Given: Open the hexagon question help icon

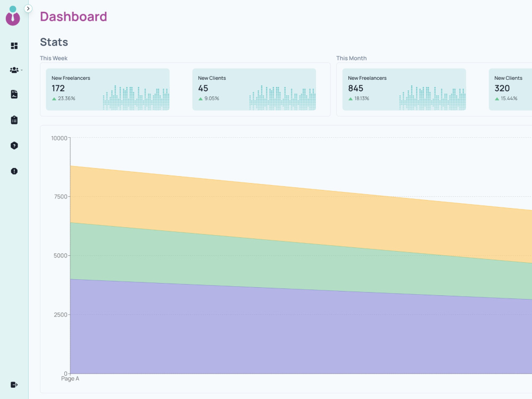Looking at the screenshot, I should pos(14,146).
